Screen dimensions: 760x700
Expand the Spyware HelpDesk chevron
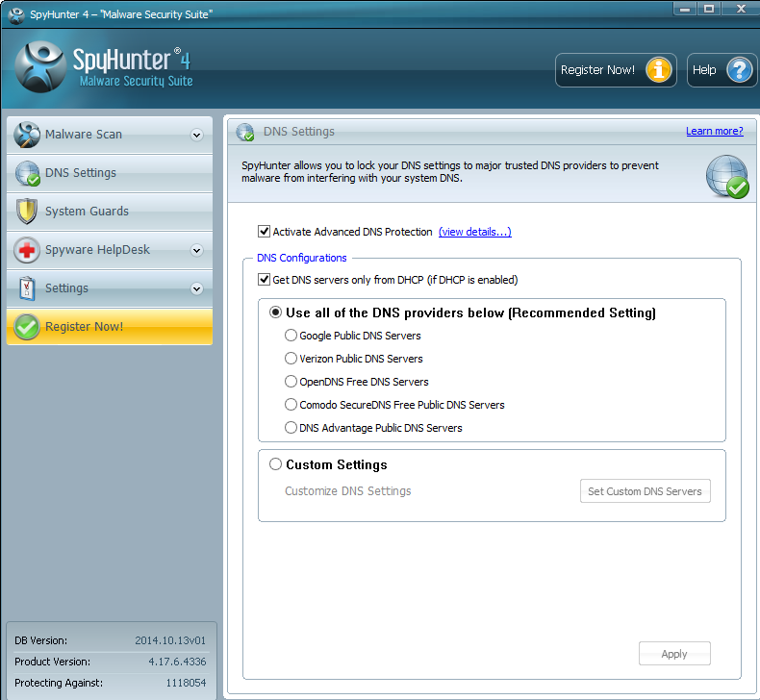pyautogui.click(x=196, y=250)
